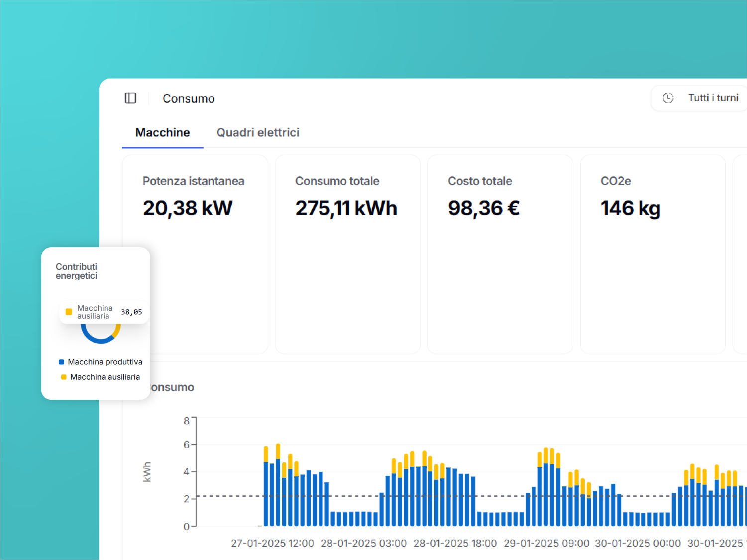
Task: Click the 0 tick on the y-axis
Action: click(187, 526)
